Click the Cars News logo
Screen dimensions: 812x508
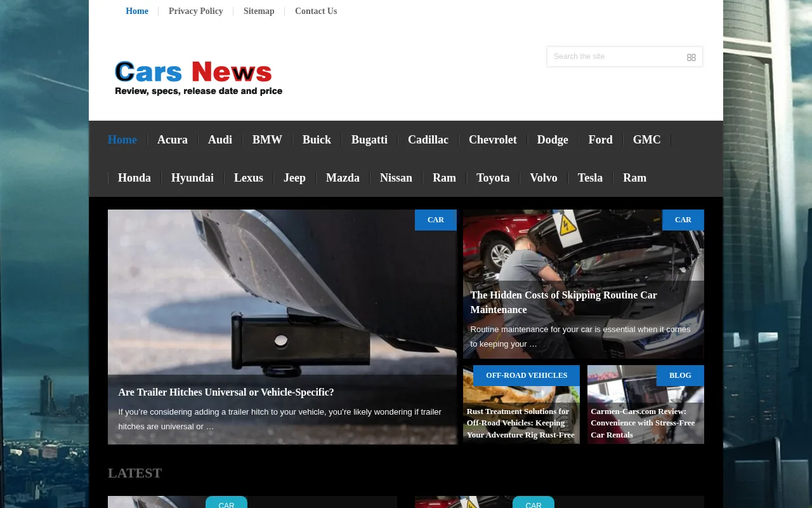click(199, 77)
